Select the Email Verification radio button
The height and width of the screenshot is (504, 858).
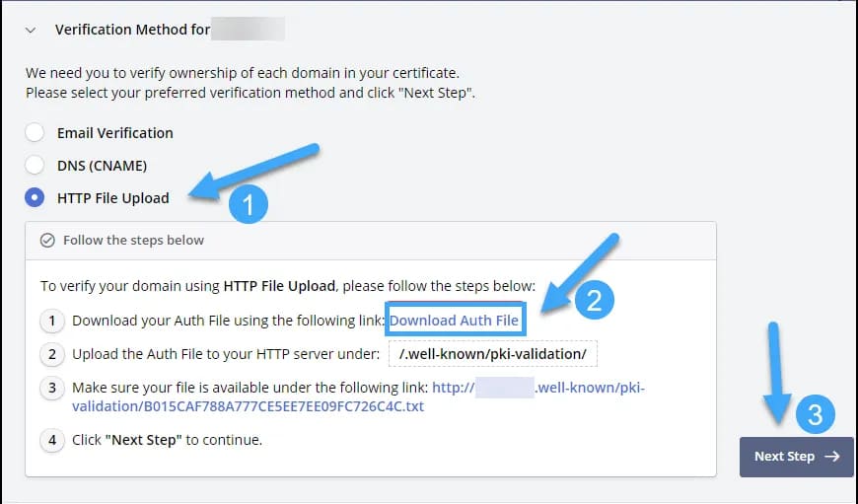[36, 133]
